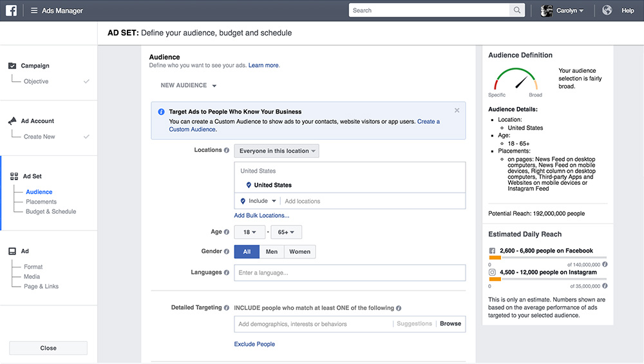Open the maximum age 65+ dropdown
Image resolution: width=644 pixels, height=364 pixels.
(x=287, y=232)
